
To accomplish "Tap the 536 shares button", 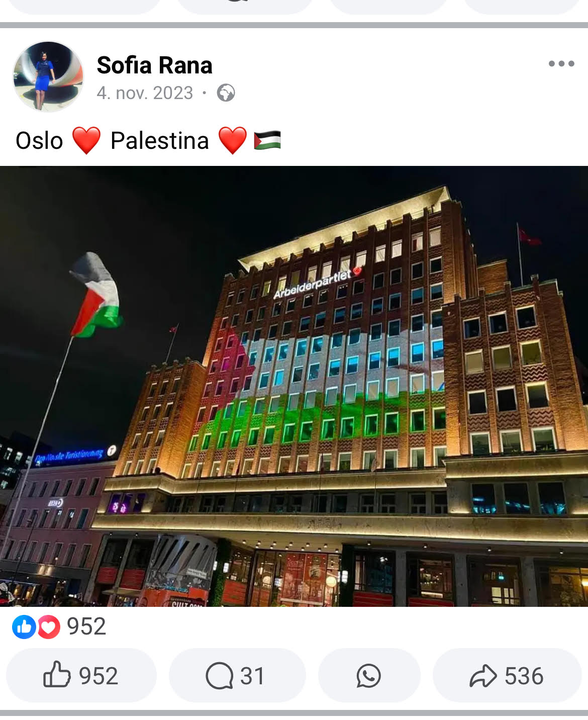I will 507,675.
